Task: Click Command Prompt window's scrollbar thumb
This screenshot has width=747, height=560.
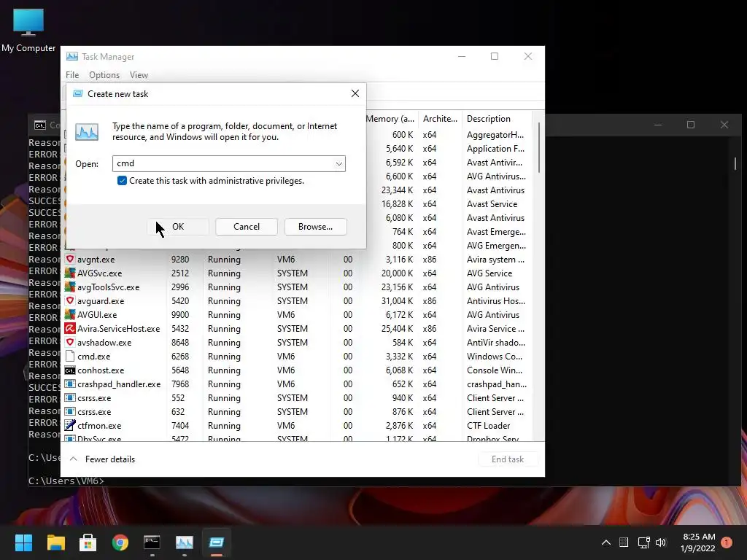Action: (x=735, y=163)
